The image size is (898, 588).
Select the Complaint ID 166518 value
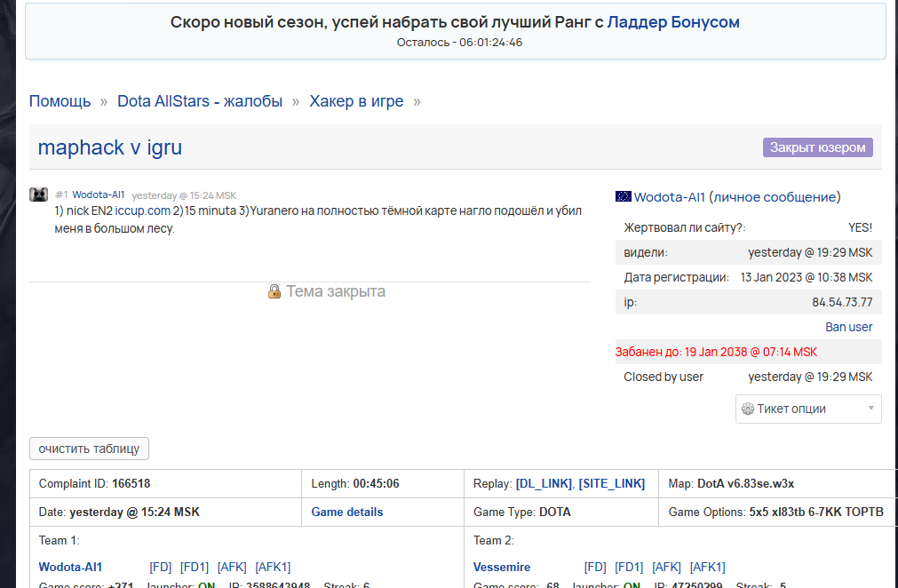131,484
